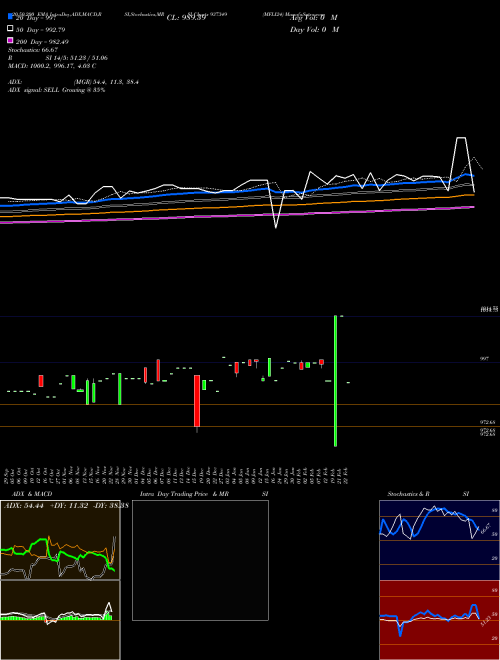Click the MACD histogram chart
The image size is (500, 660).
coord(60,620)
